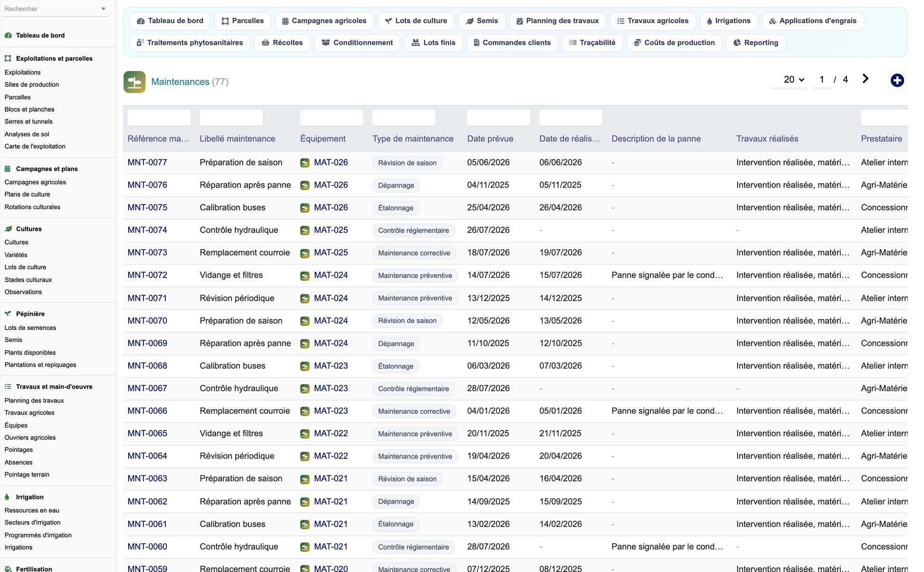The width and height of the screenshot is (924, 572).
Task: Open Campagnes agricoles tab
Action: [324, 21]
